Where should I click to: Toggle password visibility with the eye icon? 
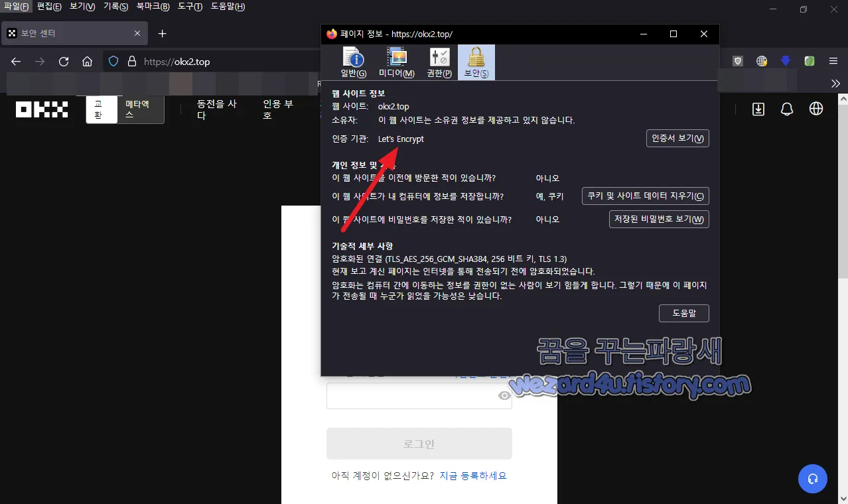coord(504,395)
